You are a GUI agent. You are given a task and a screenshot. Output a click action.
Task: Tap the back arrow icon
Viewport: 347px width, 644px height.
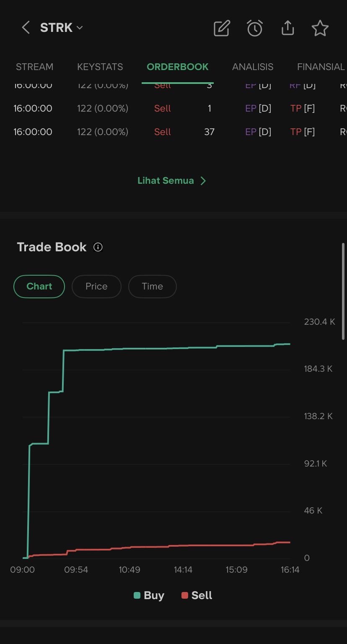click(26, 28)
